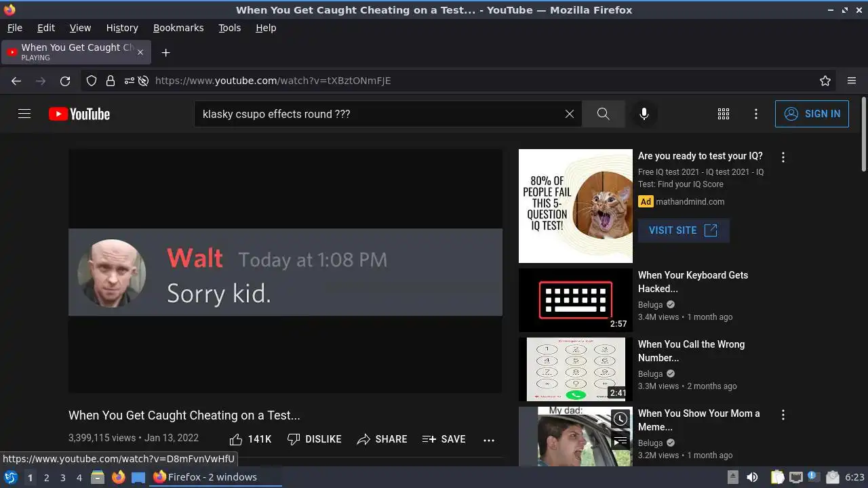This screenshot has height=488, width=868.
Task: Open YouTube settings three-dot menu in header
Action: click(756, 114)
